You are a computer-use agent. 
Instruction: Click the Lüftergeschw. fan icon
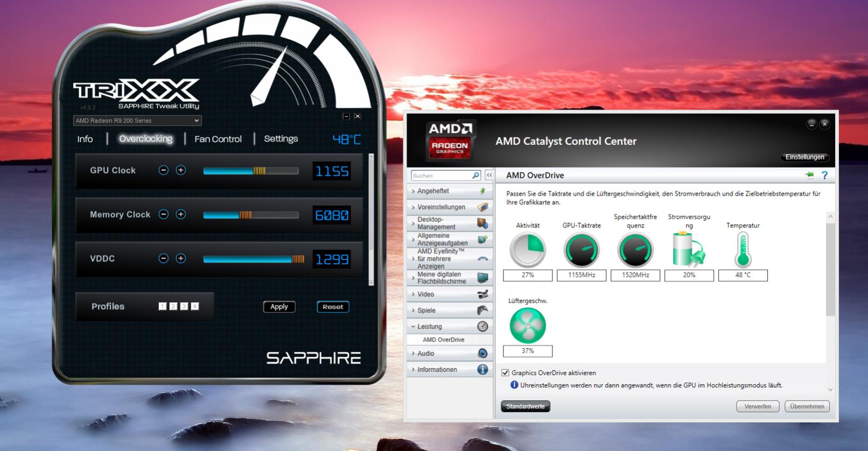coord(528,325)
